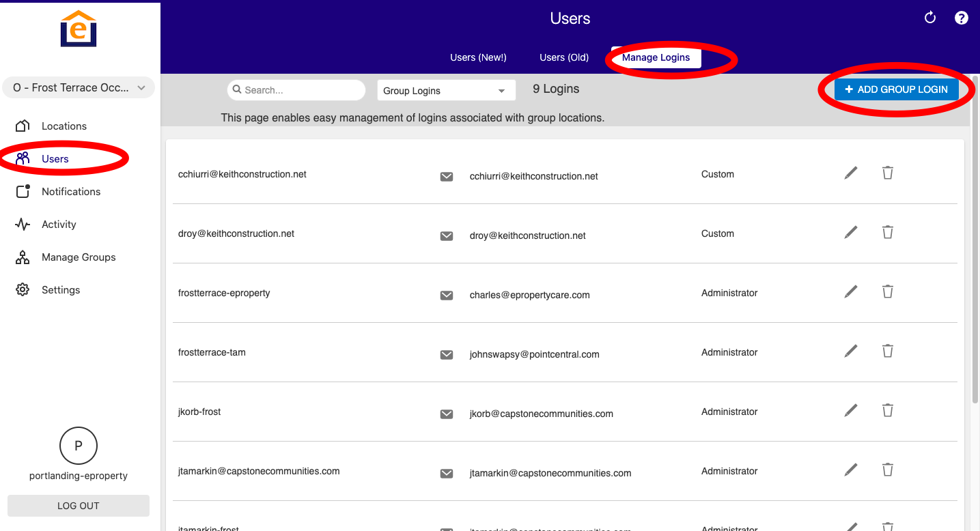Edit the jkorb-frost login
This screenshot has height=531, width=980.
851,411
